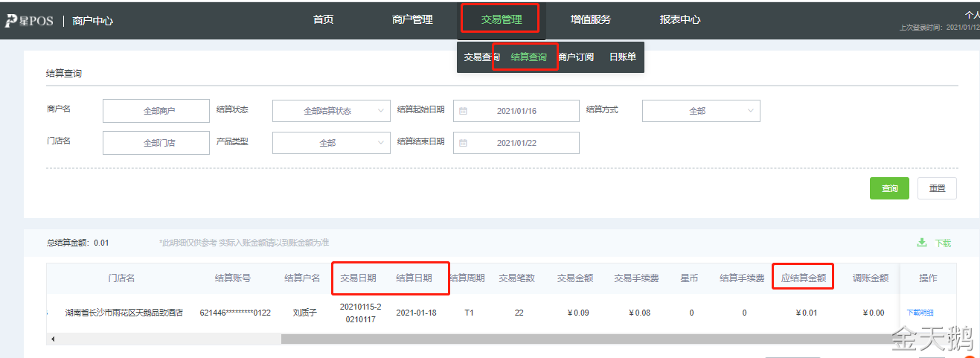Click the green 查询 button
The image size is (980, 358).
(889, 188)
